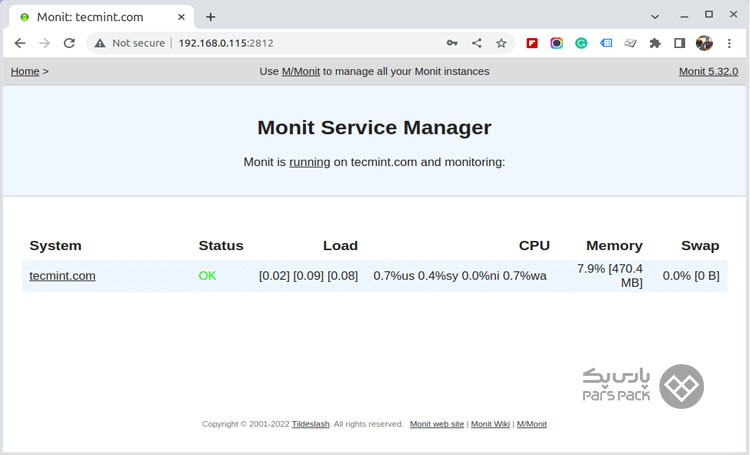
Task: Click the Status column header
Action: click(221, 245)
